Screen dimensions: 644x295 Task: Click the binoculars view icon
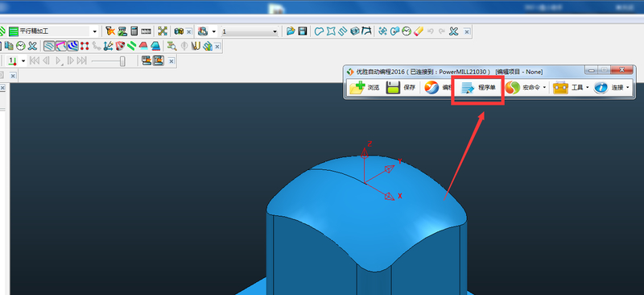(178, 31)
